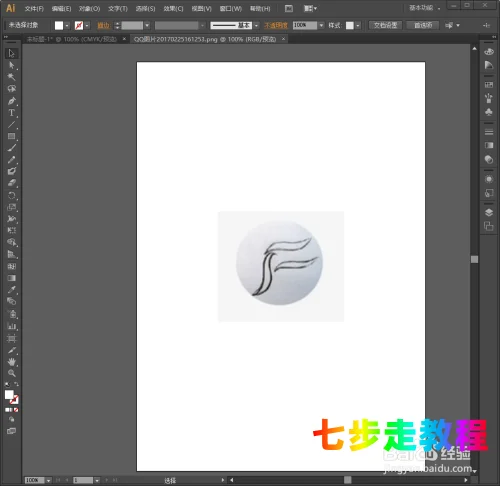The height and width of the screenshot is (486, 500).
Task: Open fill color dropdown in control bar
Action: click(67, 25)
